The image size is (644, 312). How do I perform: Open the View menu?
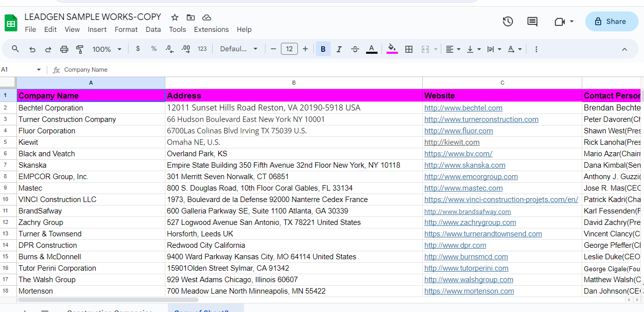point(72,29)
